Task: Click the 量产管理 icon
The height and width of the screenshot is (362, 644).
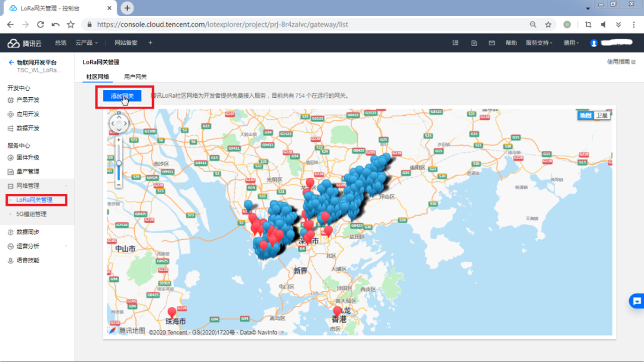Action: coord(11,172)
